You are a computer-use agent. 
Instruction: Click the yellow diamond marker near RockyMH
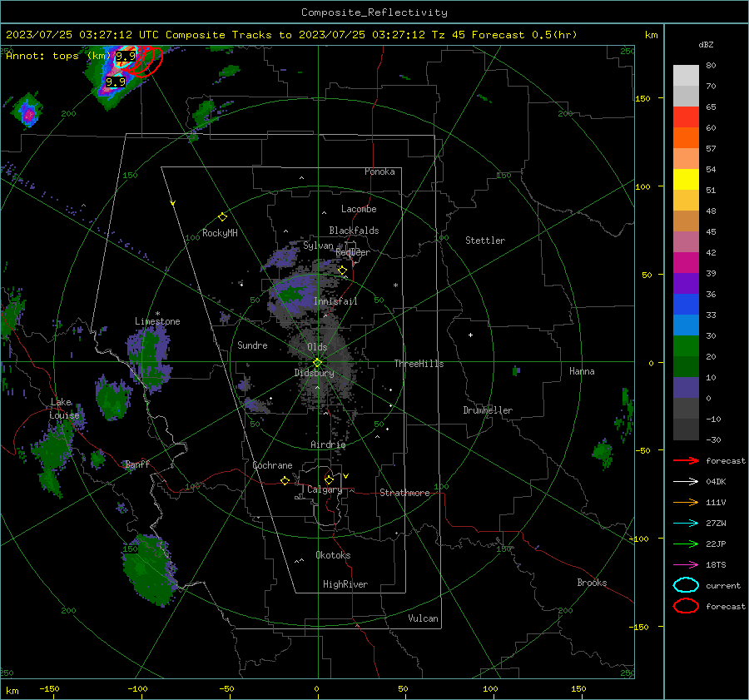pyautogui.click(x=222, y=217)
